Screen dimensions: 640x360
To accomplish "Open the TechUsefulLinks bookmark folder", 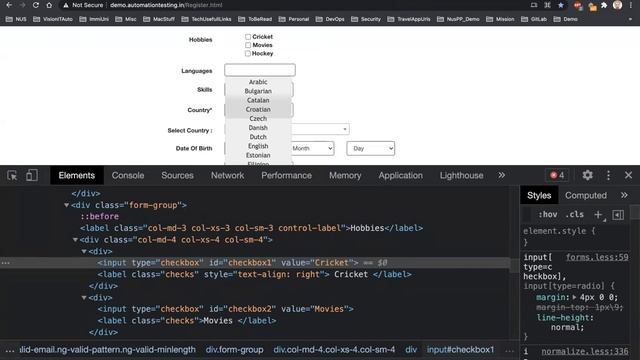I will (207, 19).
